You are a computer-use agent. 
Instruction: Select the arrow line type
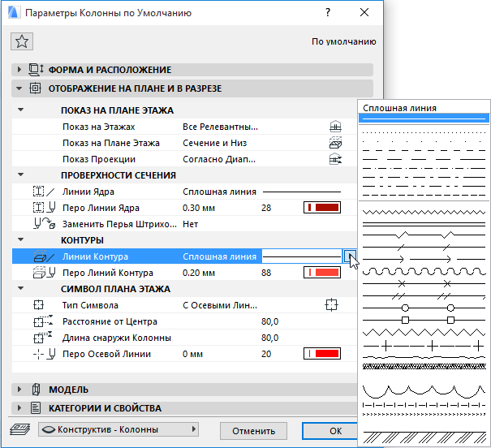pos(424,259)
